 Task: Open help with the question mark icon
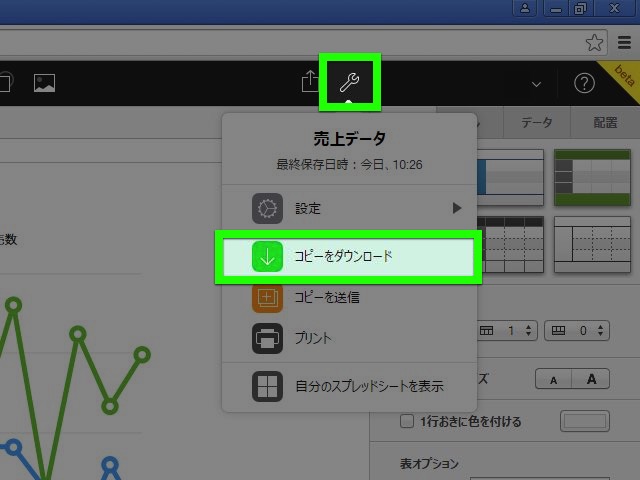584,83
